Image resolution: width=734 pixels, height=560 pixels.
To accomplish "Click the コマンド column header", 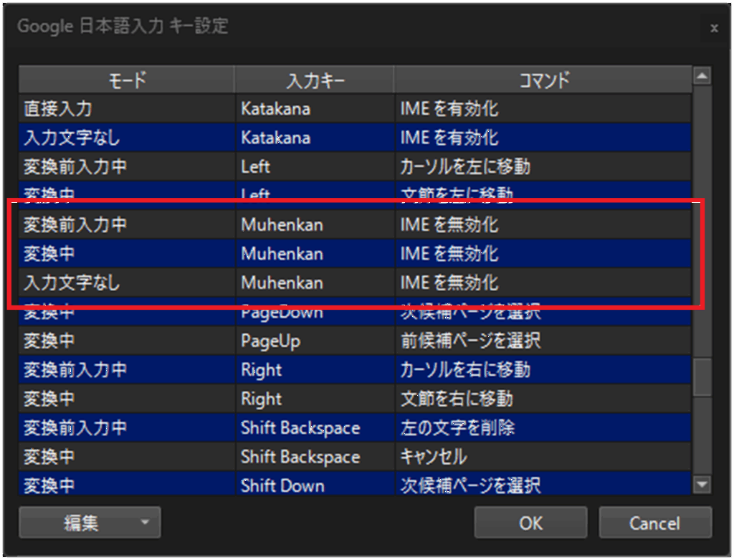I will pyautogui.click(x=543, y=80).
